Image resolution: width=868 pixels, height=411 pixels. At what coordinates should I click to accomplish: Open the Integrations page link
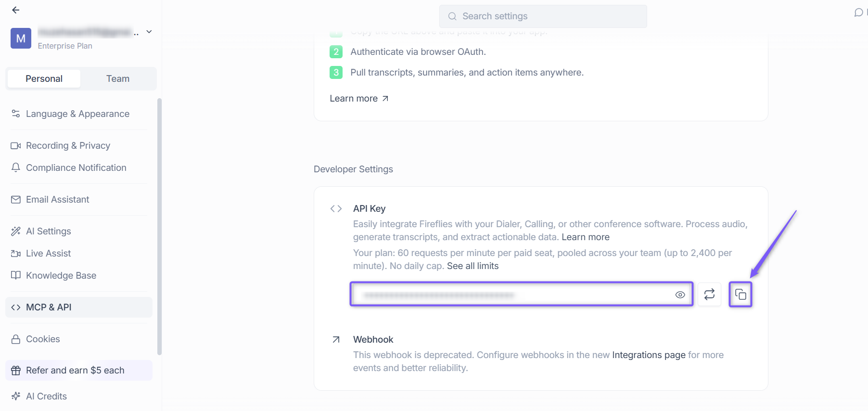click(x=649, y=355)
